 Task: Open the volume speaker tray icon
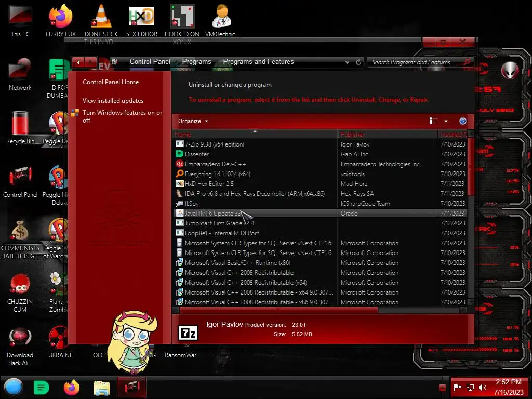[x=482, y=387]
